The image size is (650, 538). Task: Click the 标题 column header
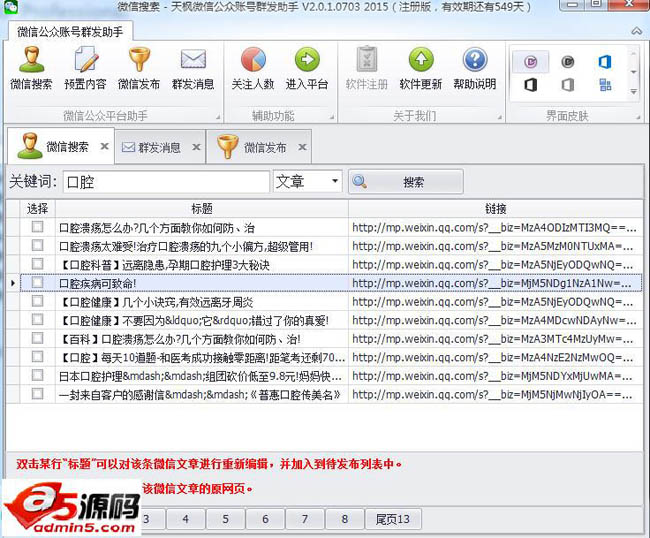click(x=202, y=208)
